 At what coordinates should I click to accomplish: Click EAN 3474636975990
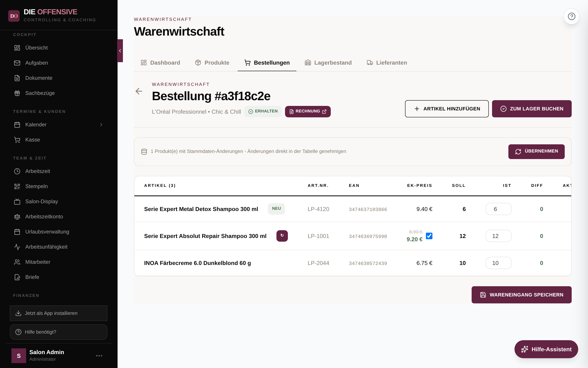point(368,236)
